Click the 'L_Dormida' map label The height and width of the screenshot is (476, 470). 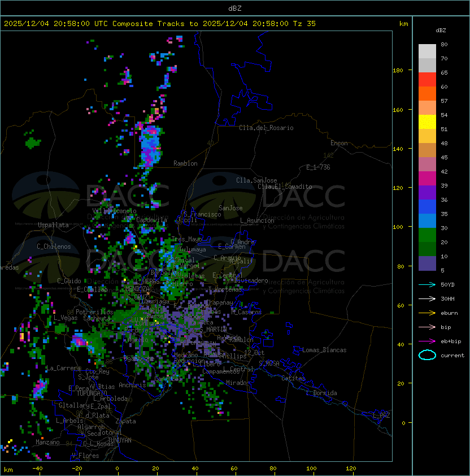point(321,393)
